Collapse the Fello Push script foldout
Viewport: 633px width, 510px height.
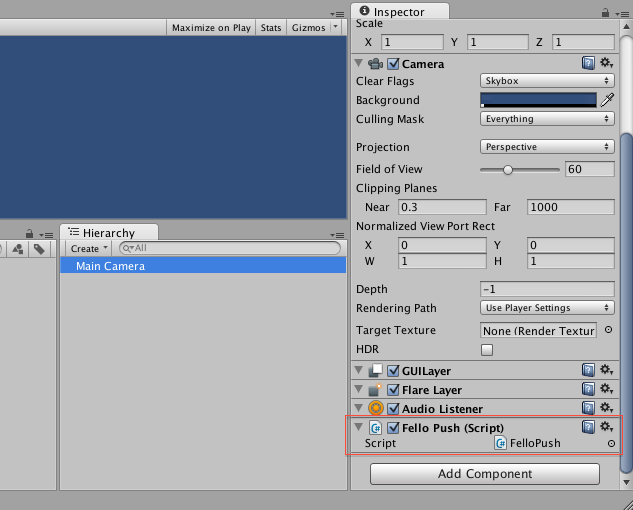click(358, 427)
